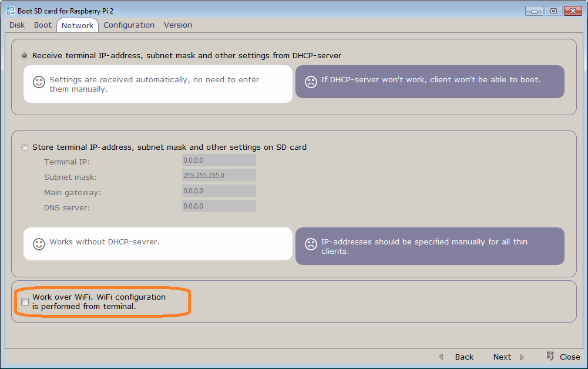Screen dimensions: 588x369
Task: Click the Terminal IP input field
Action: [x=219, y=160]
